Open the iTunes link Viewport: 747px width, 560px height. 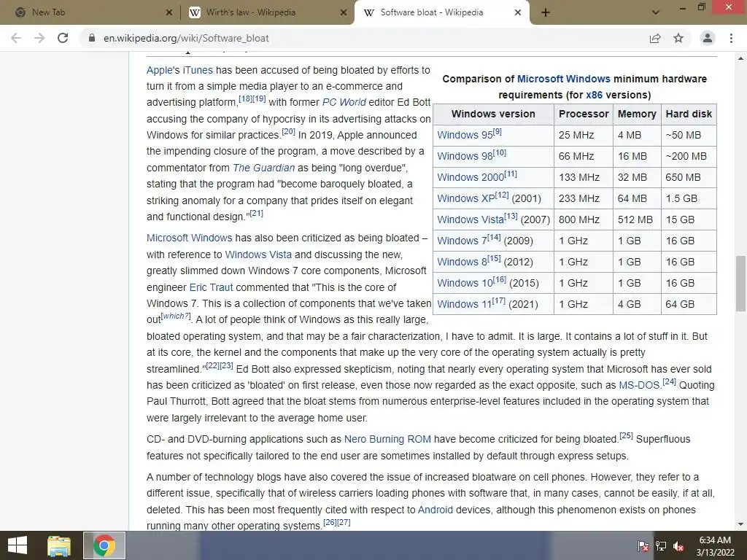click(198, 70)
